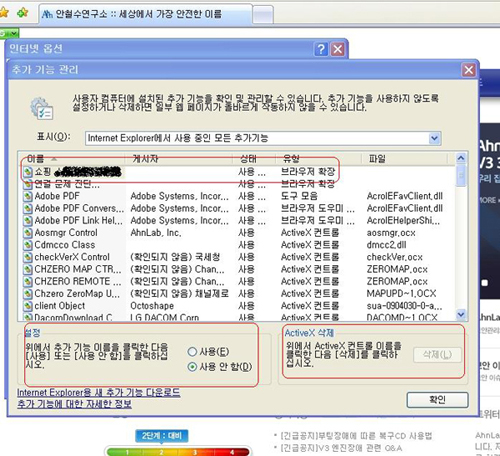
Task: Select the Cdmcco Class add-on icon
Action: [x=27, y=245]
